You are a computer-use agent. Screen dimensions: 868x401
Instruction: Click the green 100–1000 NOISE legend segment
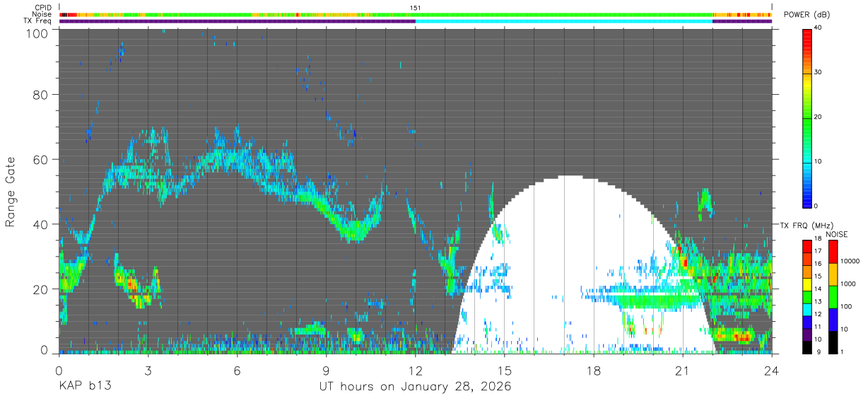point(833,297)
